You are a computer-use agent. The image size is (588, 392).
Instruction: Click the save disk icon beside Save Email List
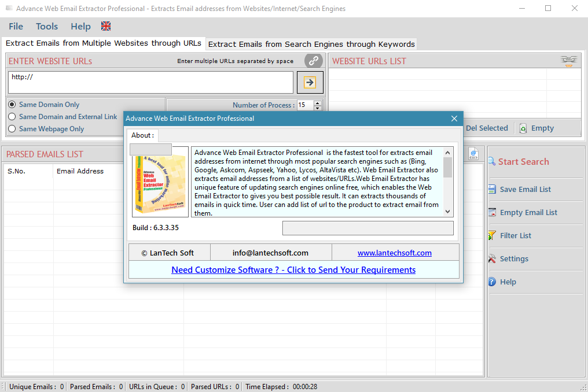pos(492,189)
